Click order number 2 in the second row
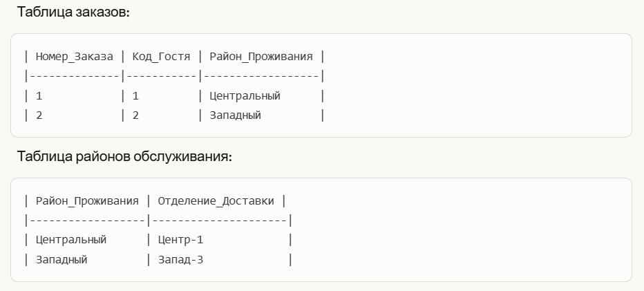644x291 pixels. (39, 115)
